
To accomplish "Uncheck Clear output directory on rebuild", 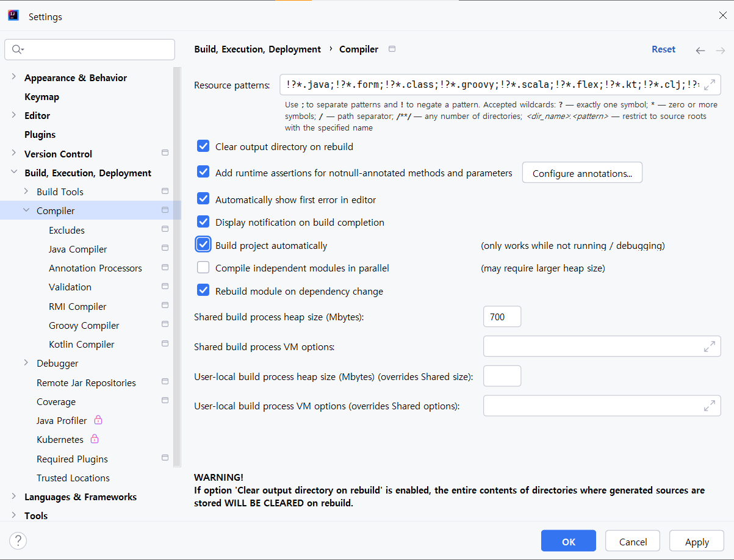I will point(203,146).
